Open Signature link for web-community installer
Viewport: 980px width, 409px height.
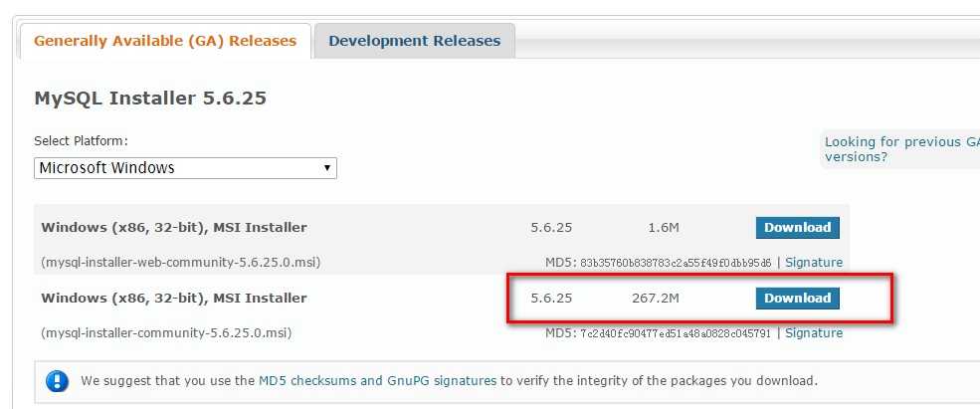pyautogui.click(x=814, y=262)
